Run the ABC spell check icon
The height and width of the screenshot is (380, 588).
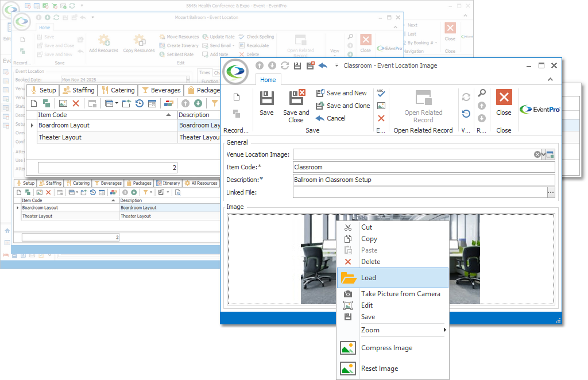click(381, 93)
